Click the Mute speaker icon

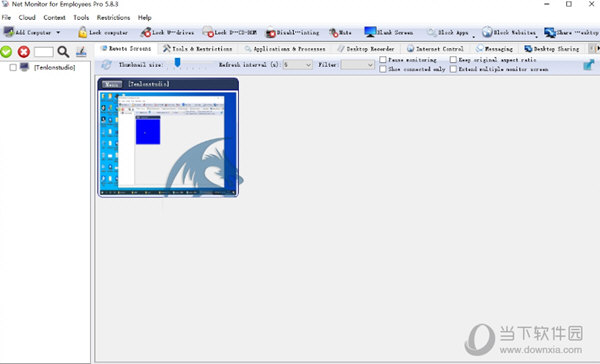tap(333, 33)
